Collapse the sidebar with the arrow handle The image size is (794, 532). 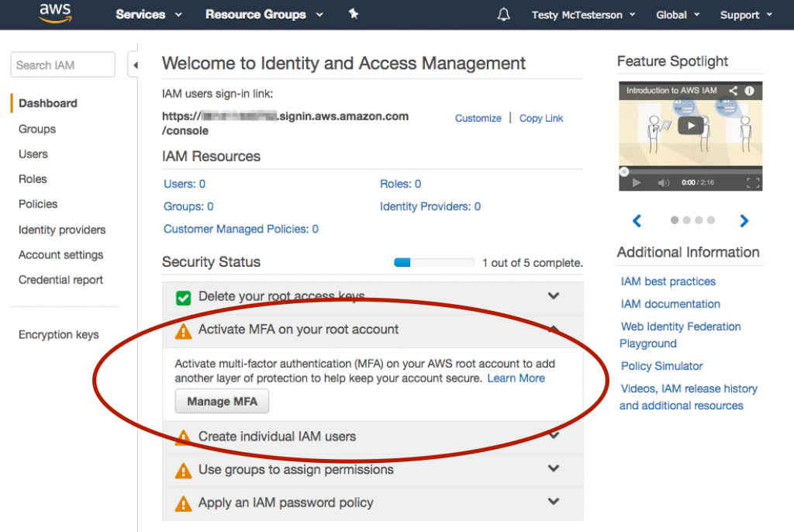(x=135, y=65)
